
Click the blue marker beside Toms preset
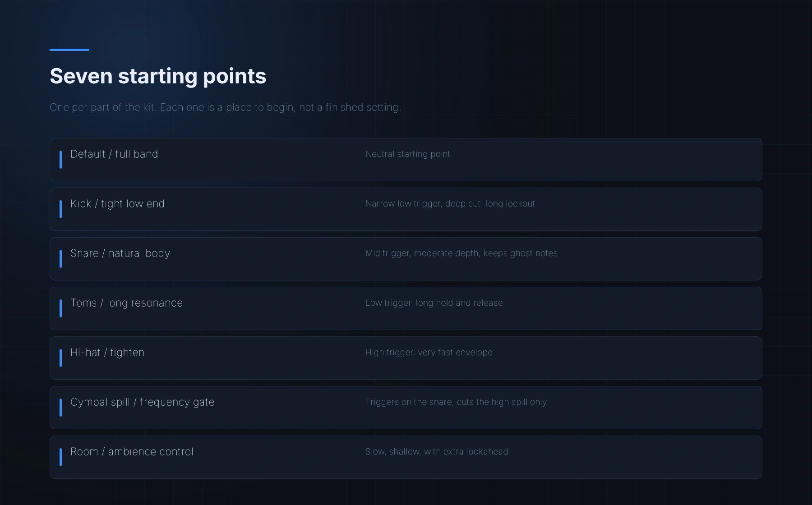pos(60,308)
